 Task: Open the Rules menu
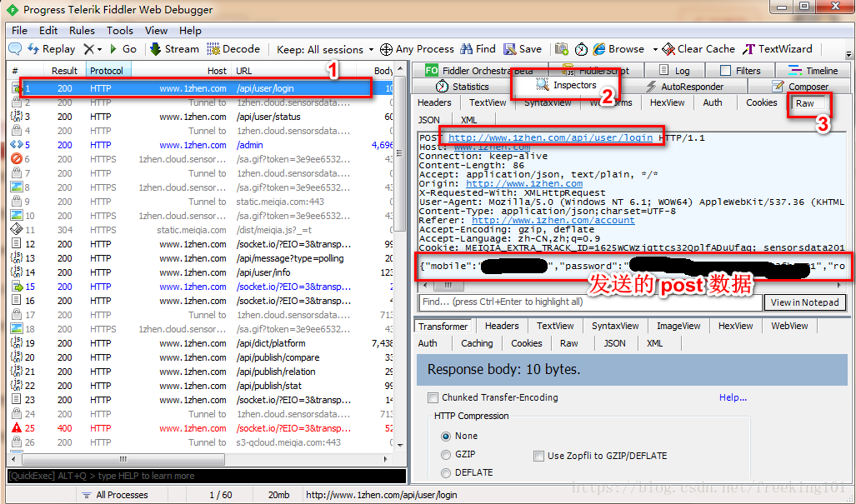[82, 31]
